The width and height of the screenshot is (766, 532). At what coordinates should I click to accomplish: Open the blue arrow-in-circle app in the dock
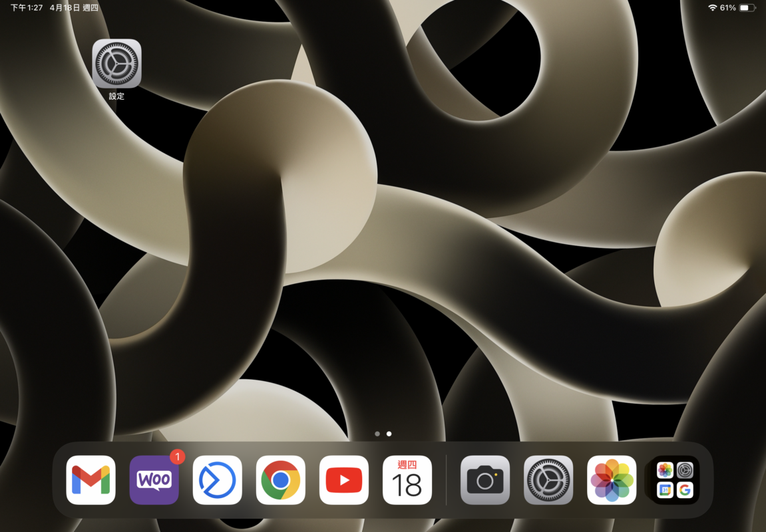tap(218, 479)
